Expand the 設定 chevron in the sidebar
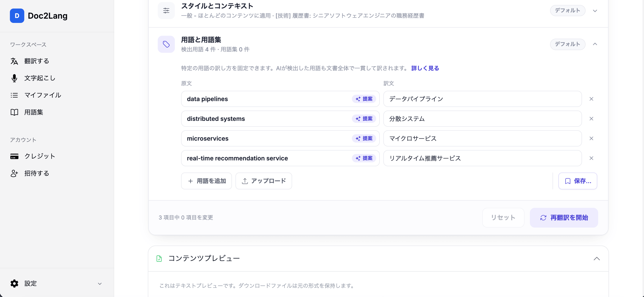Image resolution: width=644 pixels, height=297 pixels. 100,284
